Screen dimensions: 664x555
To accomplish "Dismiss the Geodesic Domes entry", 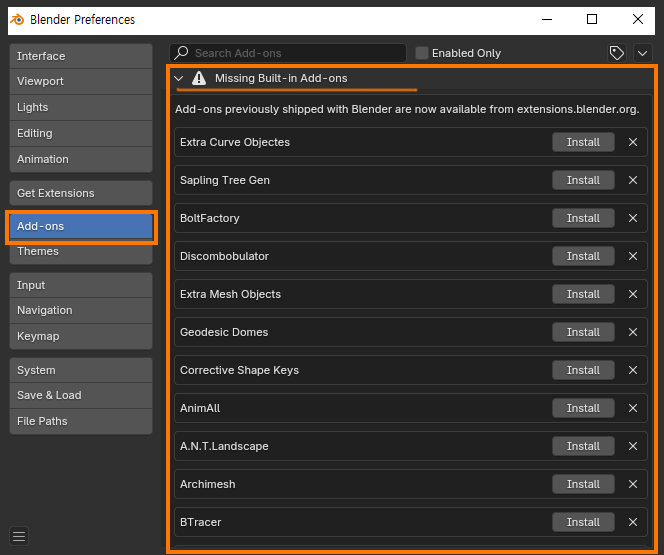I will click(x=633, y=332).
